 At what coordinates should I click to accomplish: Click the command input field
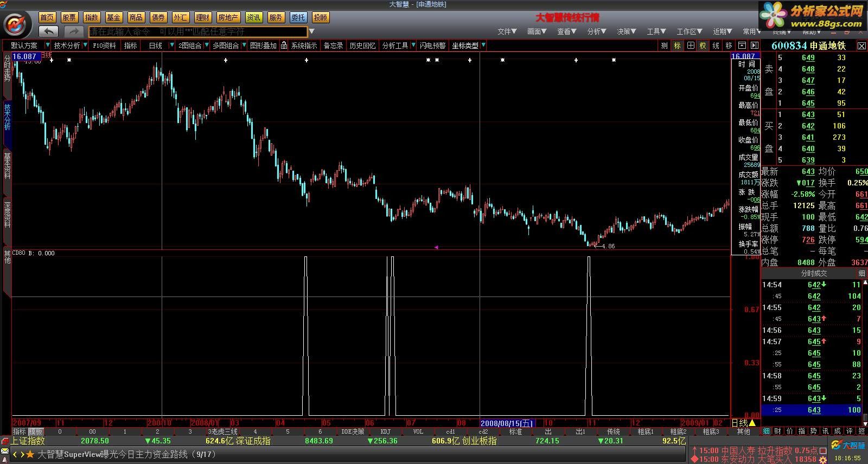(x=198, y=31)
